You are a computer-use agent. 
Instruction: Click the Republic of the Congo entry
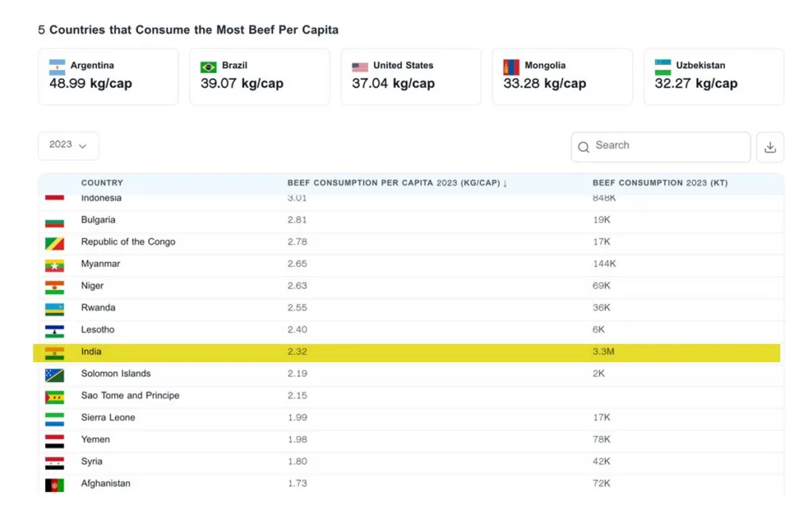pyautogui.click(x=128, y=242)
